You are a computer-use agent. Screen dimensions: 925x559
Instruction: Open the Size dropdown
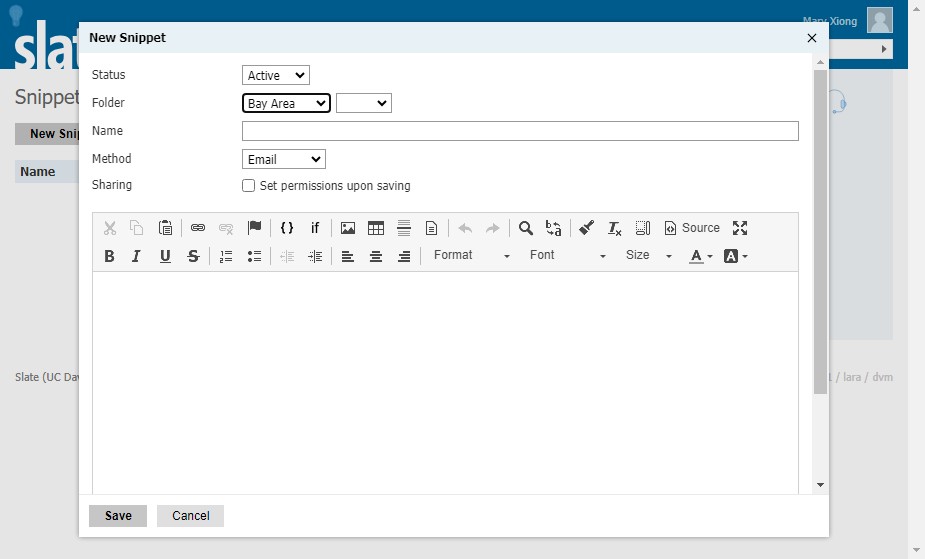click(648, 255)
